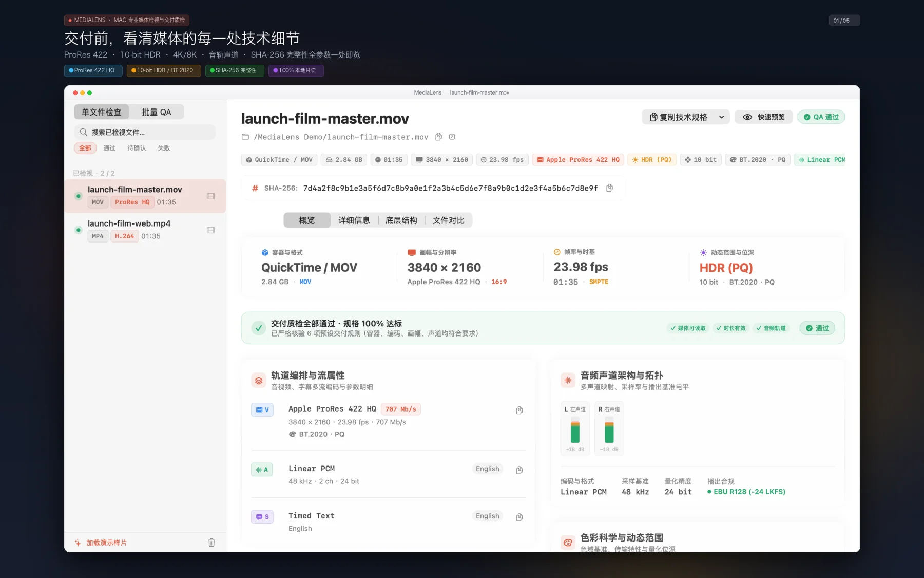This screenshot has width=924, height=578.
Task: Click the 通过 pill in the QA banner
Action: point(817,328)
